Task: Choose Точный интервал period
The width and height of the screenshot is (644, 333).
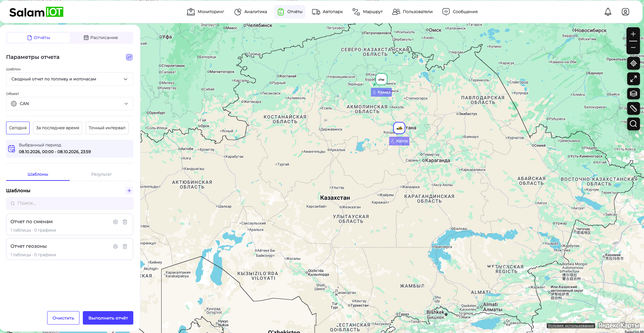Action: [107, 128]
